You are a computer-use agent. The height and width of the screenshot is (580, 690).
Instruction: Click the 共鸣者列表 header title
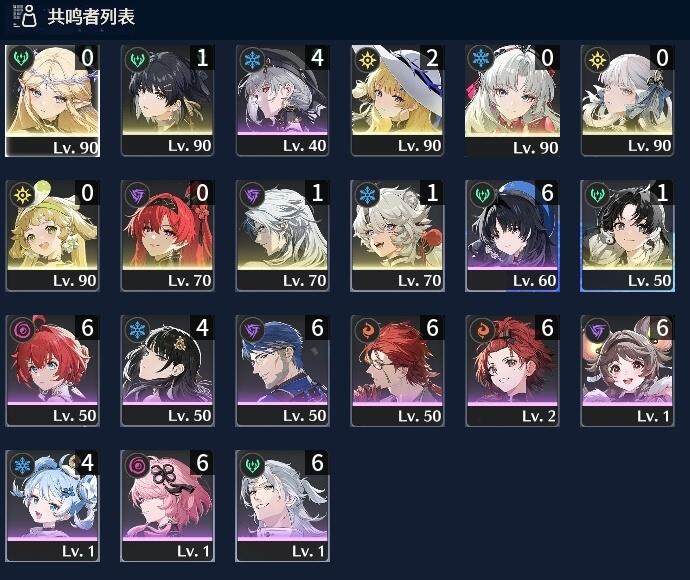(x=91, y=17)
